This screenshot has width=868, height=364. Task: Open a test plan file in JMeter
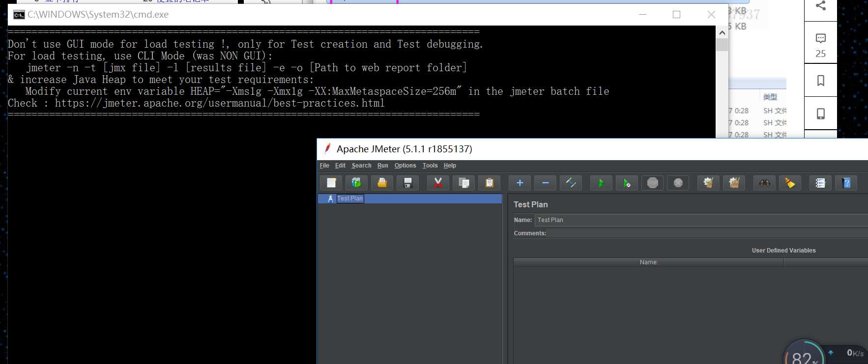click(x=382, y=183)
